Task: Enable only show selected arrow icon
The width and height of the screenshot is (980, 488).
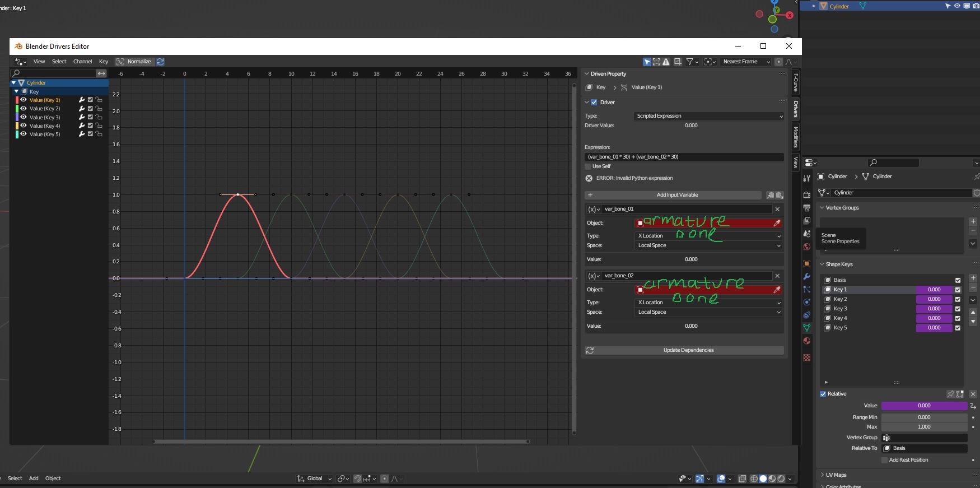Action: pyautogui.click(x=647, y=62)
